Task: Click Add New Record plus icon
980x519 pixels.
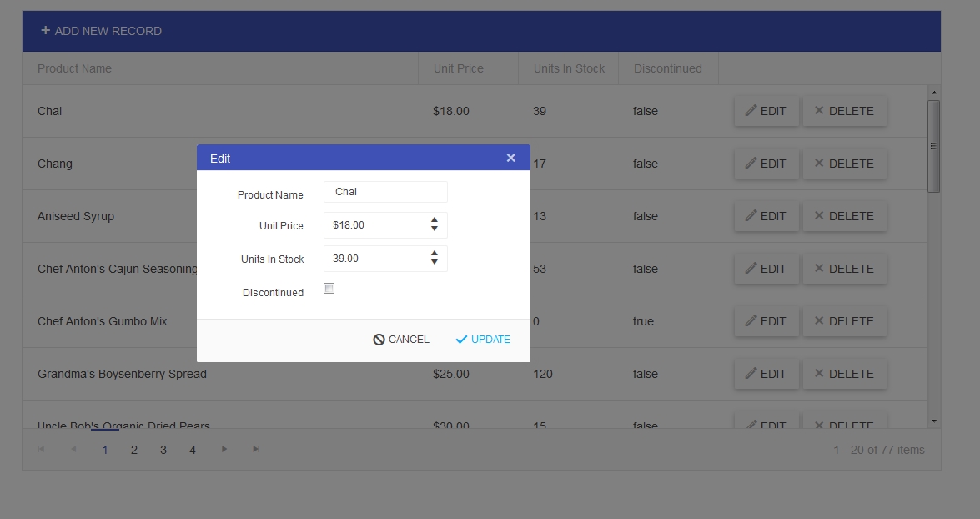Action: [x=46, y=31]
